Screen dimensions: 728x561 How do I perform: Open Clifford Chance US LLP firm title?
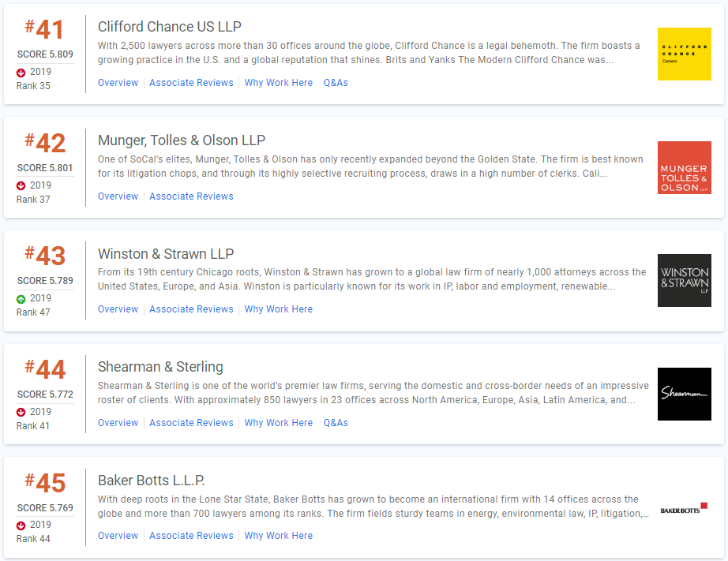[x=170, y=27]
